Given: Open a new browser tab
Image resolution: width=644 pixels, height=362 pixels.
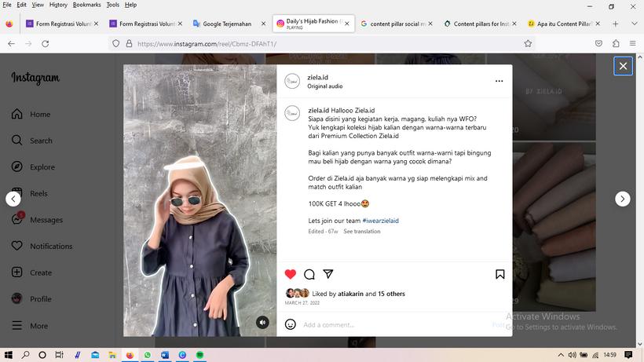Looking at the screenshot, I should (x=615, y=24).
